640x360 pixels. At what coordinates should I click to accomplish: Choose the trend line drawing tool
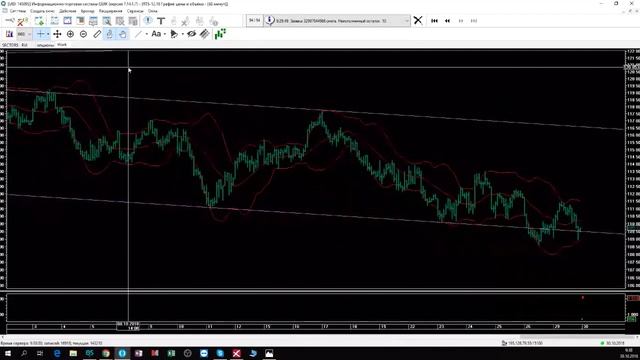[138, 34]
